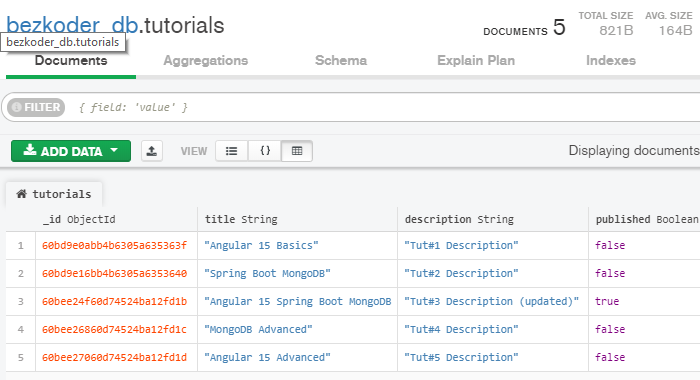Click into the filter query field
The image size is (700, 380).
click(x=384, y=107)
